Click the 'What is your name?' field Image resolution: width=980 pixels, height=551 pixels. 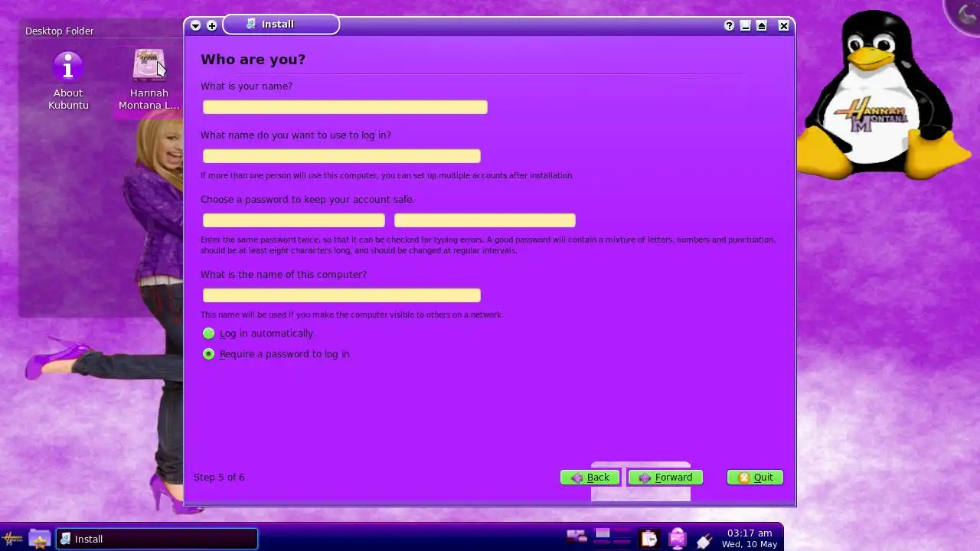click(345, 107)
